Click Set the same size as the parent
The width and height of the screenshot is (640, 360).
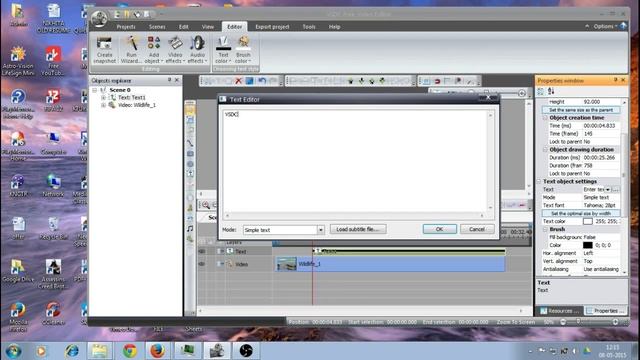[x=580, y=110]
